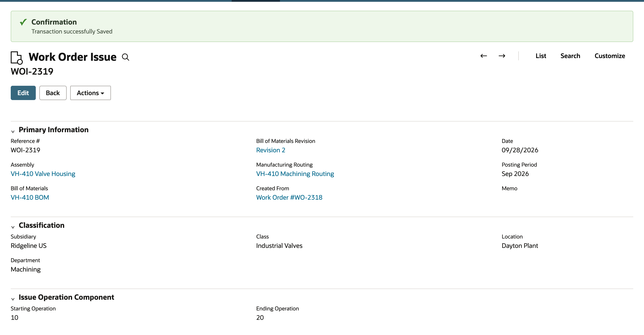Click the Manufacturing Routing label
This screenshot has width=644, height=335.
pyautogui.click(x=284, y=165)
